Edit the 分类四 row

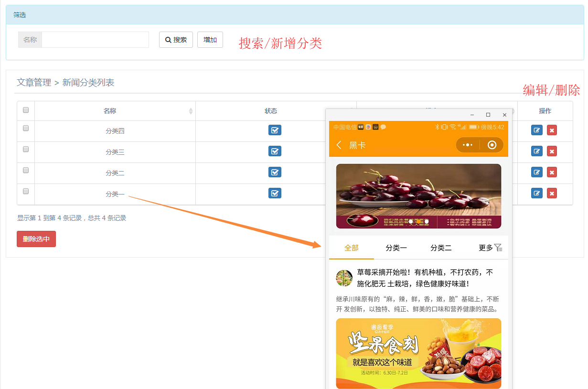pyautogui.click(x=537, y=130)
